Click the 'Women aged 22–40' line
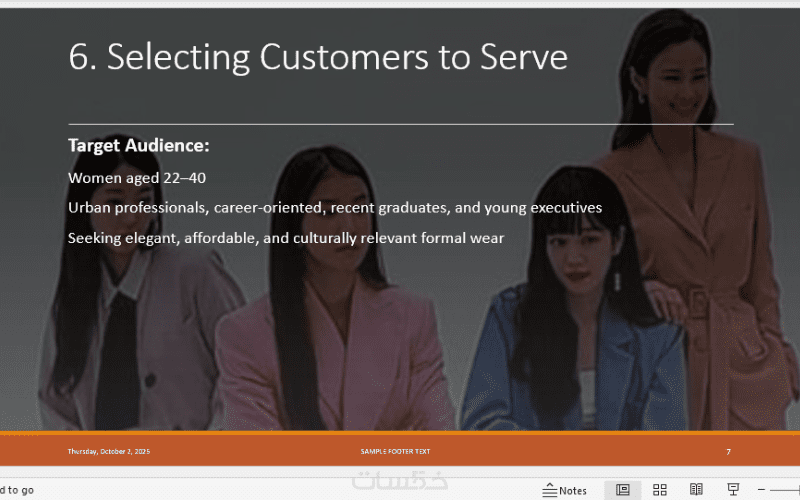 [137, 178]
